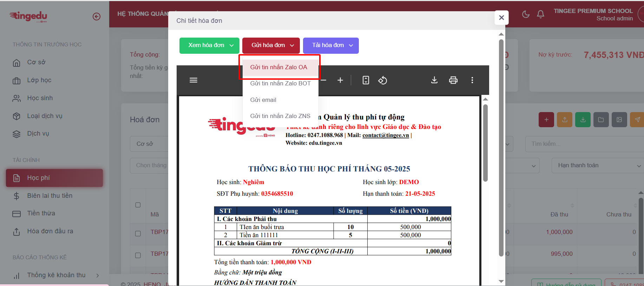This screenshot has width=644, height=286.
Task: Check the second TBP17 row checkbox
Action: coord(138,255)
